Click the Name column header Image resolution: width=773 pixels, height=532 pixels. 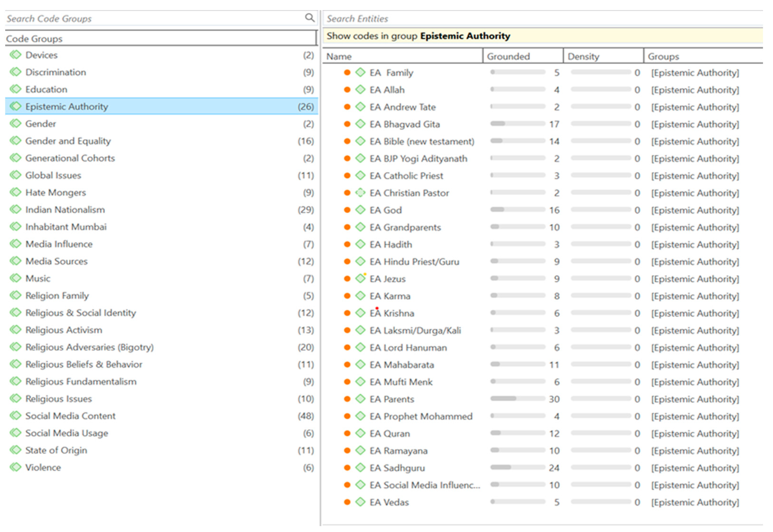click(339, 56)
